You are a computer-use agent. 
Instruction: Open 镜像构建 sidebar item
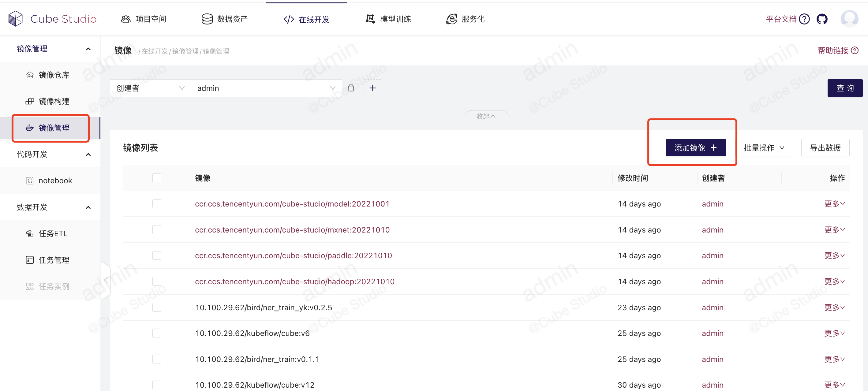(x=54, y=101)
